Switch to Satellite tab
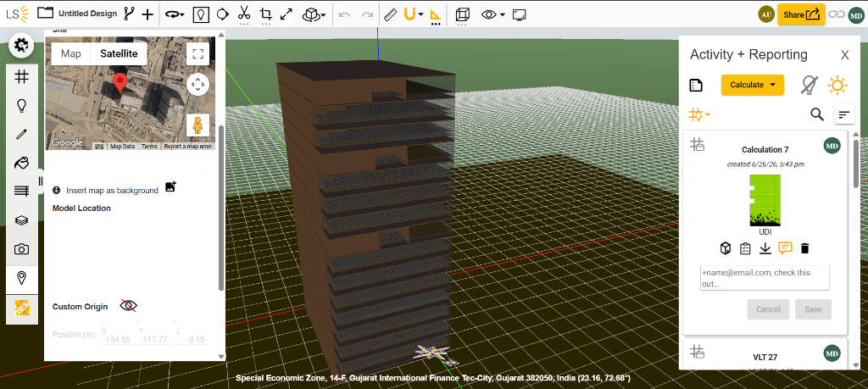 coord(119,53)
